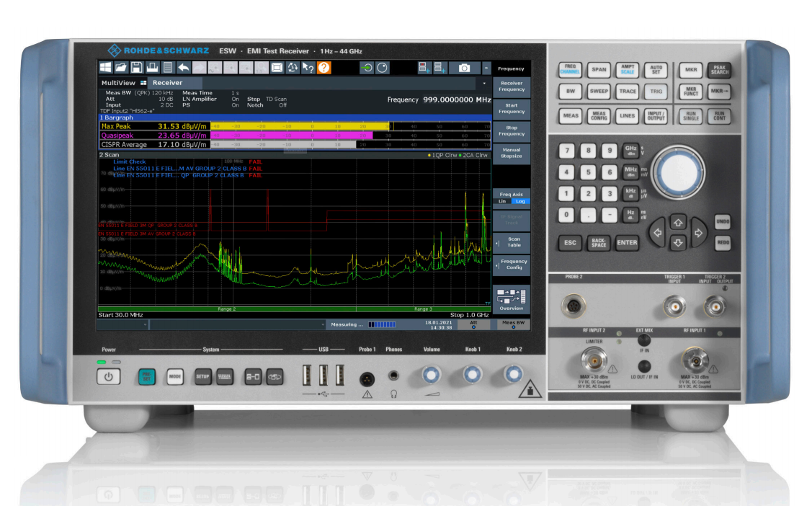Select the Receiver tab
812x506 pixels.
pos(167,83)
